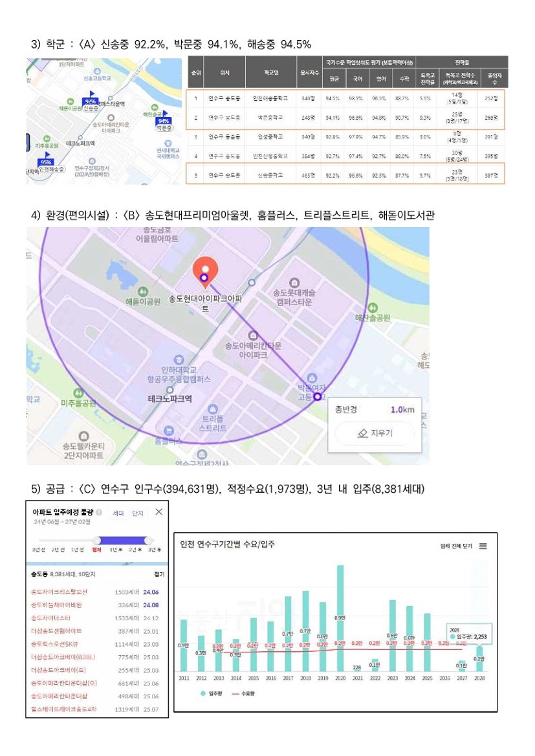Viewport: 535px width, 756px height.
Task: Toggle the 입주량 legend item
Action: (x=211, y=693)
